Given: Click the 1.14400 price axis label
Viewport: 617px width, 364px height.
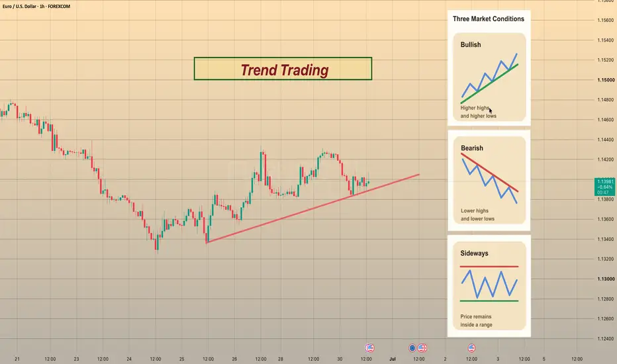Looking at the screenshot, I should tap(606, 140).
